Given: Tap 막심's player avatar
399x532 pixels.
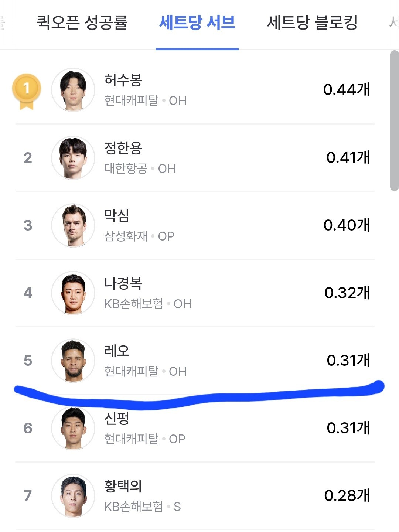Looking at the screenshot, I should [x=73, y=225].
